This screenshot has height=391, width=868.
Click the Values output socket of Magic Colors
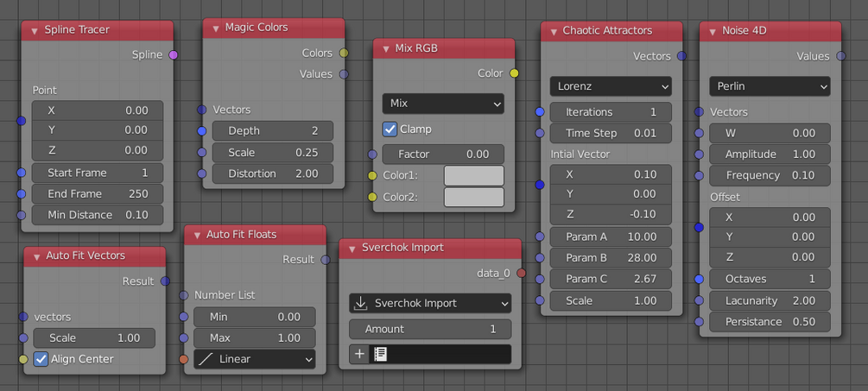[x=344, y=74]
